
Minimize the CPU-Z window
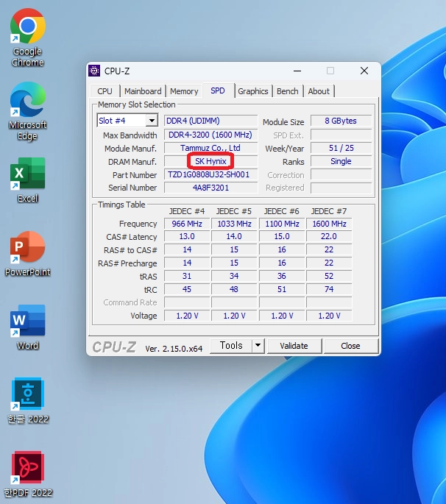[297, 71]
